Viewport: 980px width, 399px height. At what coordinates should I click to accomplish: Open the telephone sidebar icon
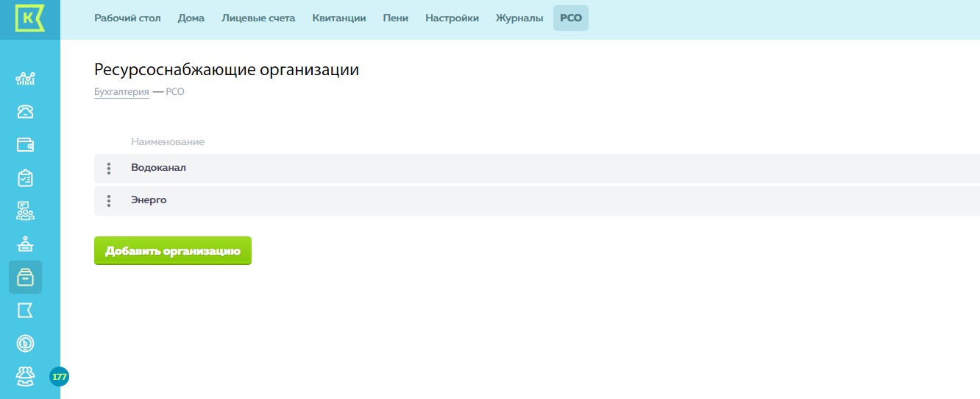click(25, 111)
